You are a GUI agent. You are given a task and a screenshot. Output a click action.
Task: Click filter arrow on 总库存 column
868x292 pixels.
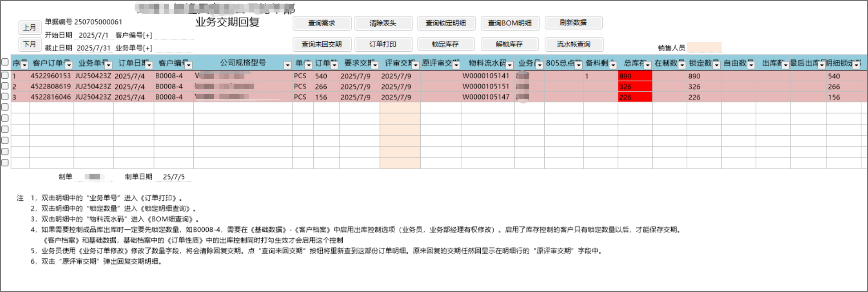pos(648,65)
